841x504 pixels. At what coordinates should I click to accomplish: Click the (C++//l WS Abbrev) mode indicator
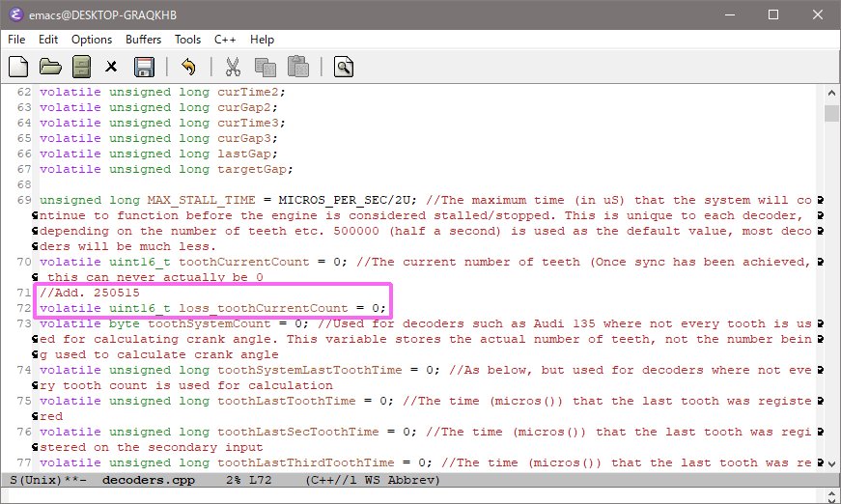pyautogui.click(x=373, y=480)
